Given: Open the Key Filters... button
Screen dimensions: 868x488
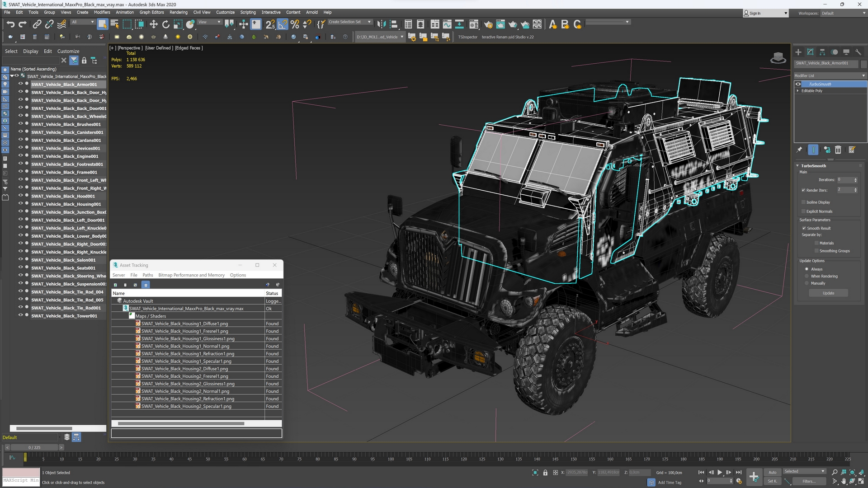Looking at the screenshot, I should coord(809,481).
